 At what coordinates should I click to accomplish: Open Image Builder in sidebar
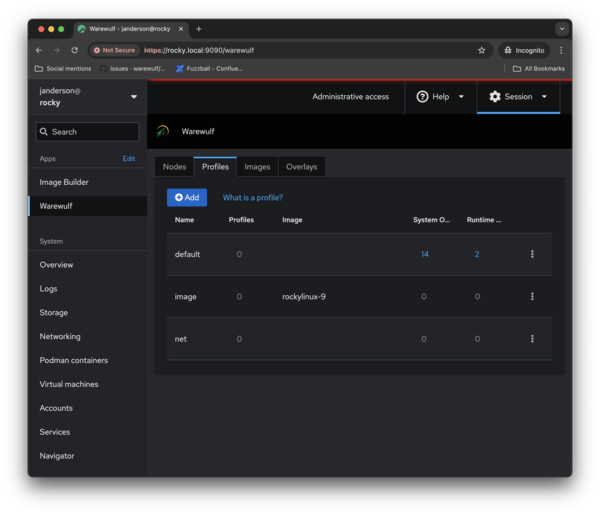(88, 182)
